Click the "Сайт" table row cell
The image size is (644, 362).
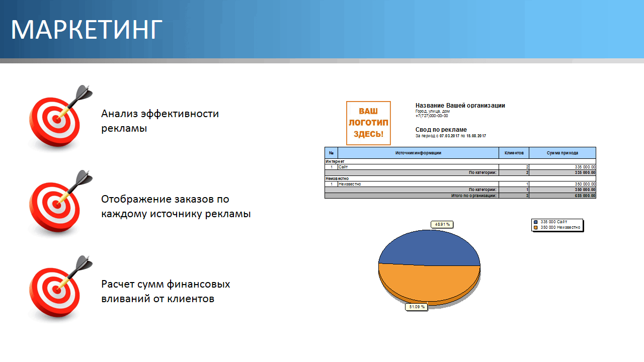pos(418,167)
